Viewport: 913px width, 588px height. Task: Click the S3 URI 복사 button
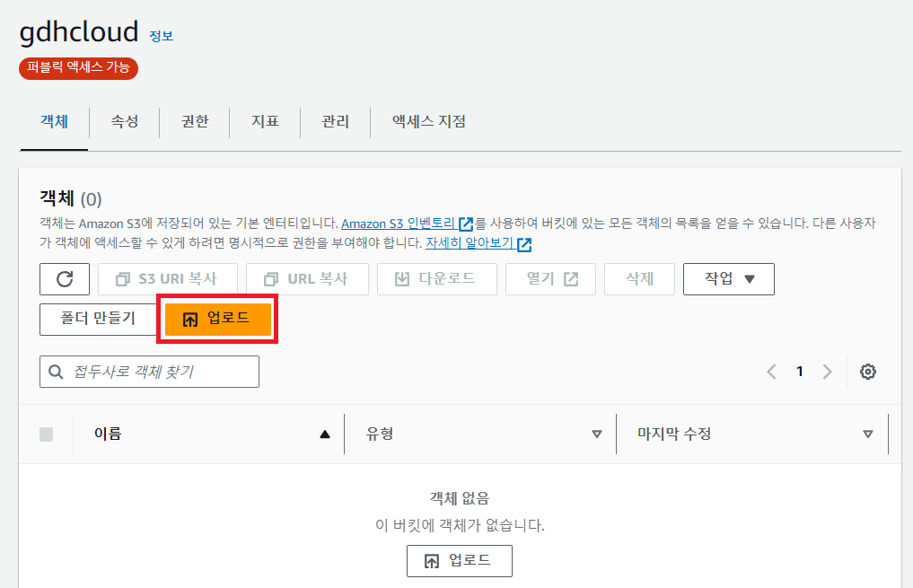[x=168, y=279]
